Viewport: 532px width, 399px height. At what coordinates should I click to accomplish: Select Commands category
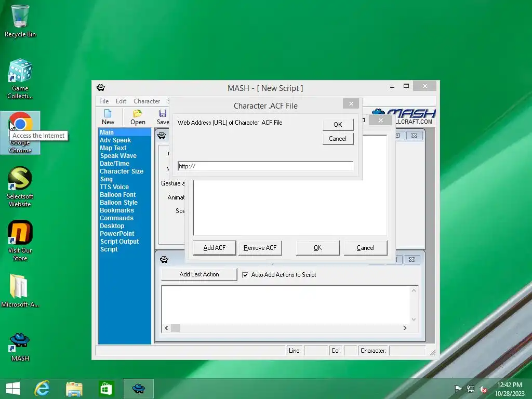tap(125, 218)
